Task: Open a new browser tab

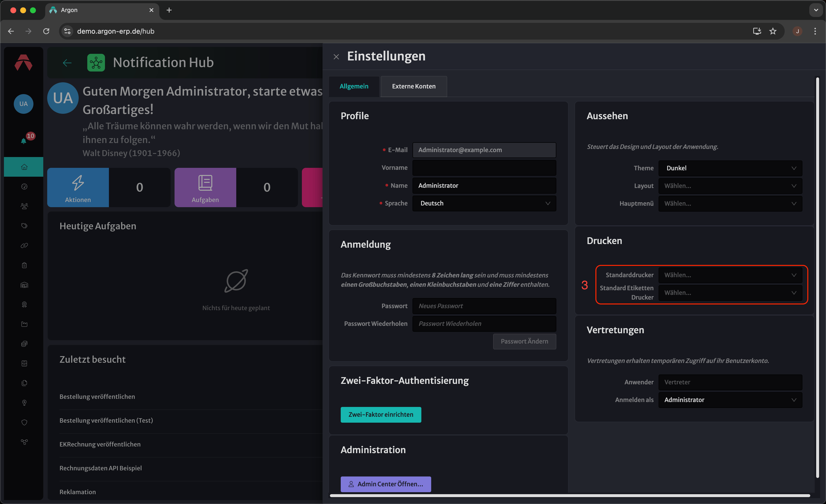Action: pos(169,10)
